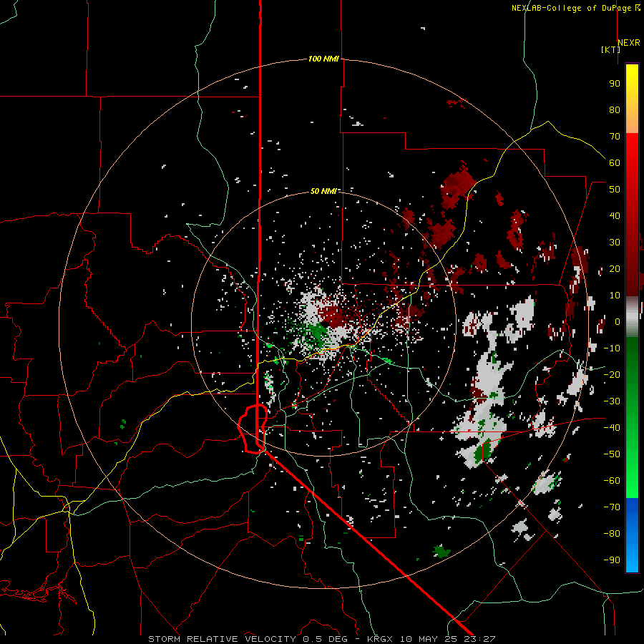
Task: Click the -60 value on the velocity scale
Action: [612, 481]
